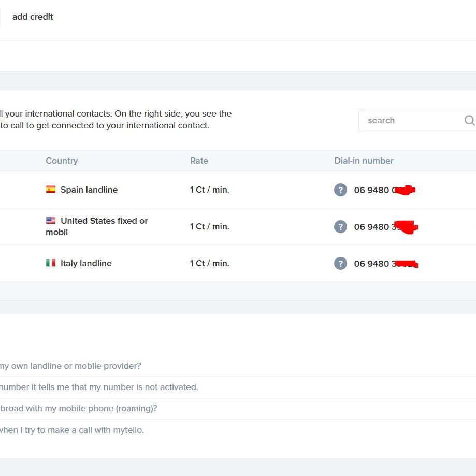Viewport: 476px width, 476px height.
Task: Click the Spain flag icon
Action: [x=51, y=190]
